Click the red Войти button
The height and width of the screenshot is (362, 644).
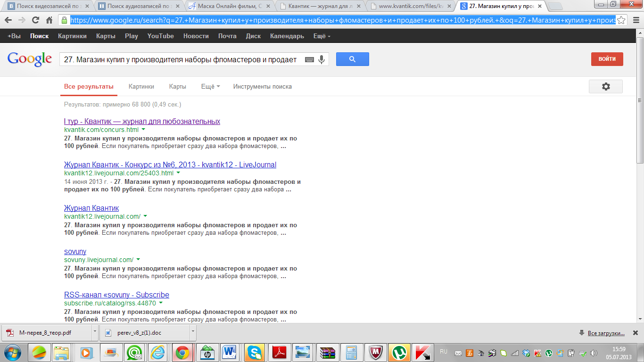point(607,59)
